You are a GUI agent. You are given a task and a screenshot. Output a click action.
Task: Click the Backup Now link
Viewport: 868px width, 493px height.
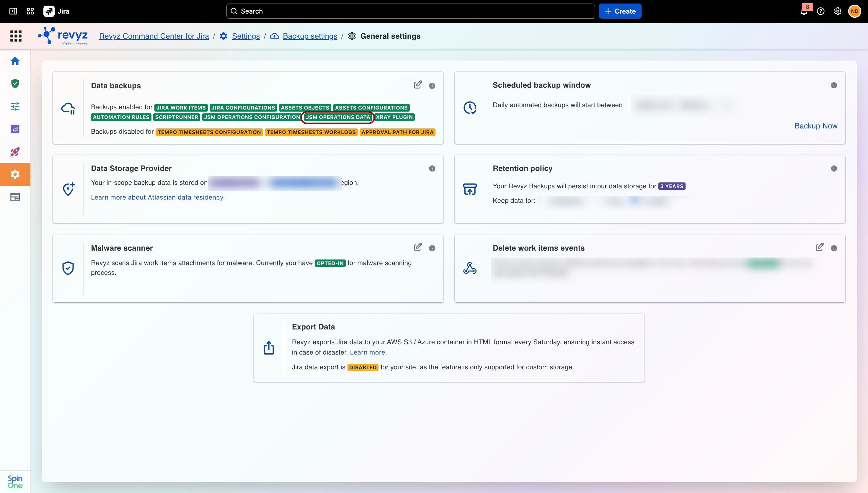pyautogui.click(x=816, y=126)
